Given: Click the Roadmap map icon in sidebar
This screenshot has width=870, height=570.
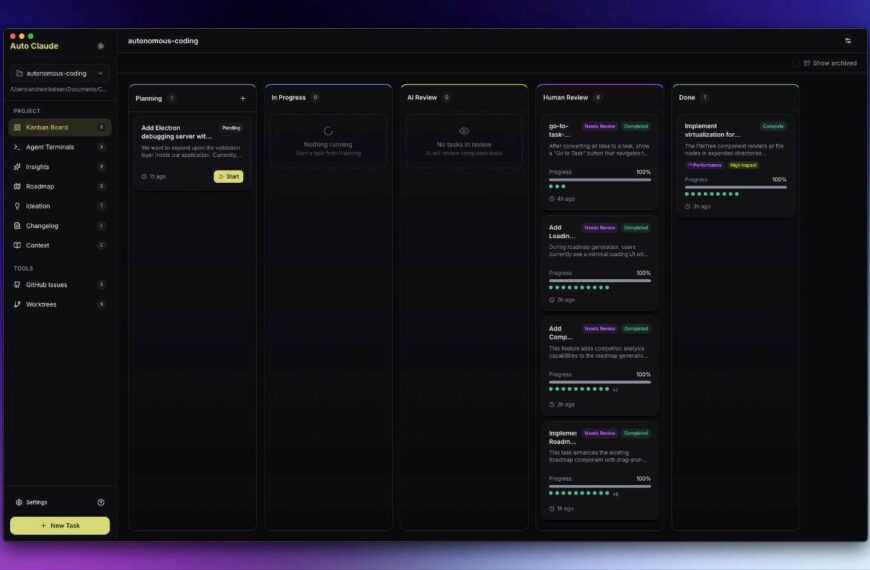Looking at the screenshot, I should click(17, 186).
